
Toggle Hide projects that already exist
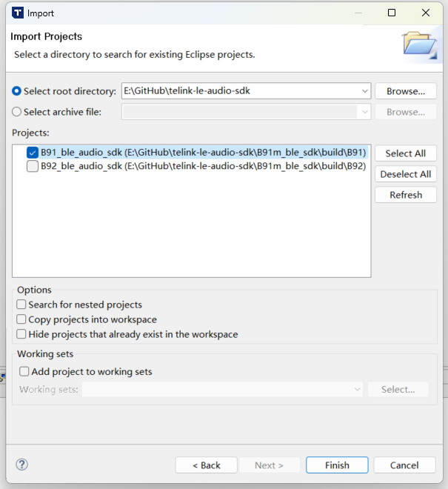(x=21, y=334)
